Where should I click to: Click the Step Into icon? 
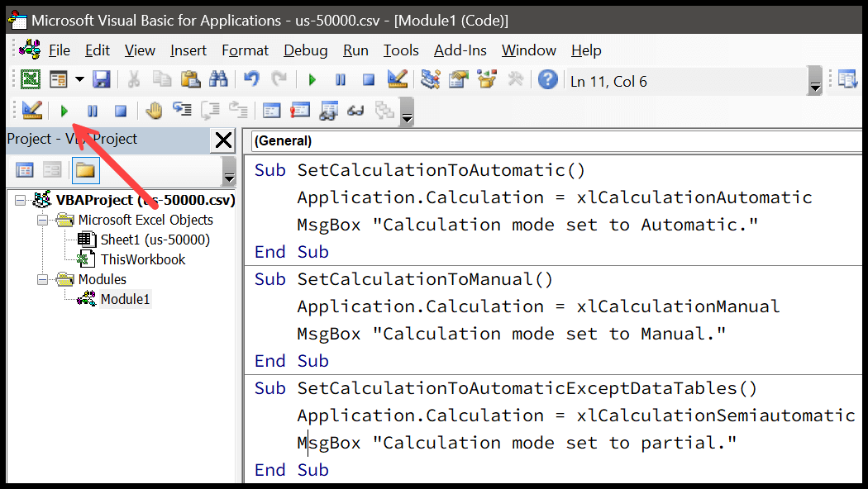pos(182,110)
